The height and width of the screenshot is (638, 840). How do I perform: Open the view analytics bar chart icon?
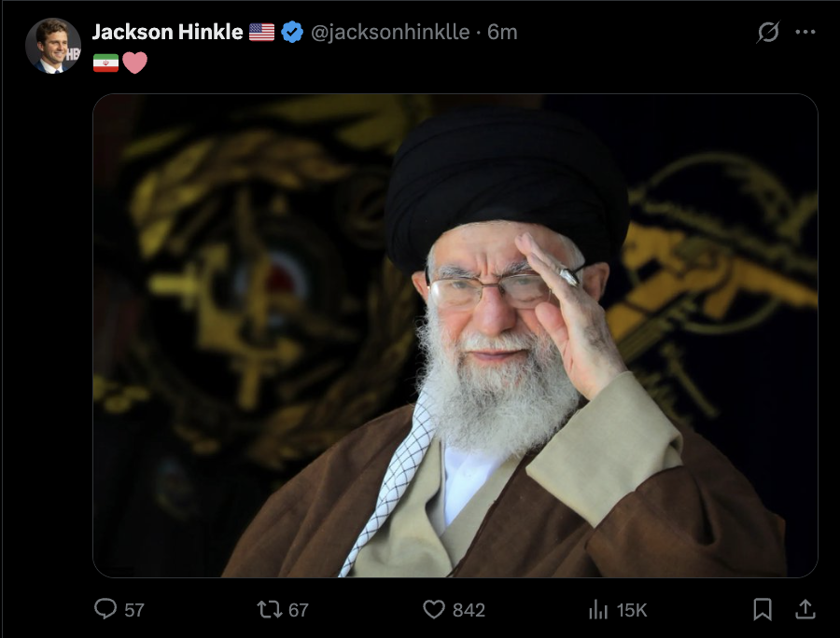pos(598,610)
